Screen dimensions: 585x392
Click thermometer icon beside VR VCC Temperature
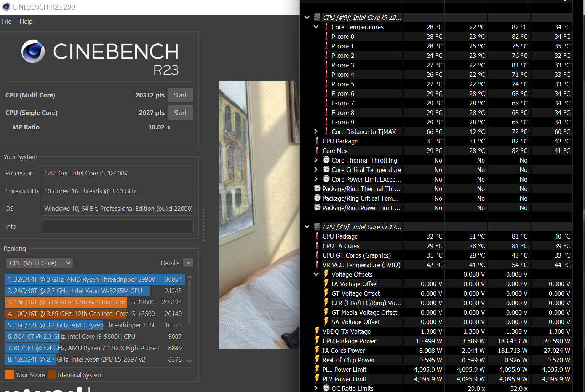coord(317,265)
